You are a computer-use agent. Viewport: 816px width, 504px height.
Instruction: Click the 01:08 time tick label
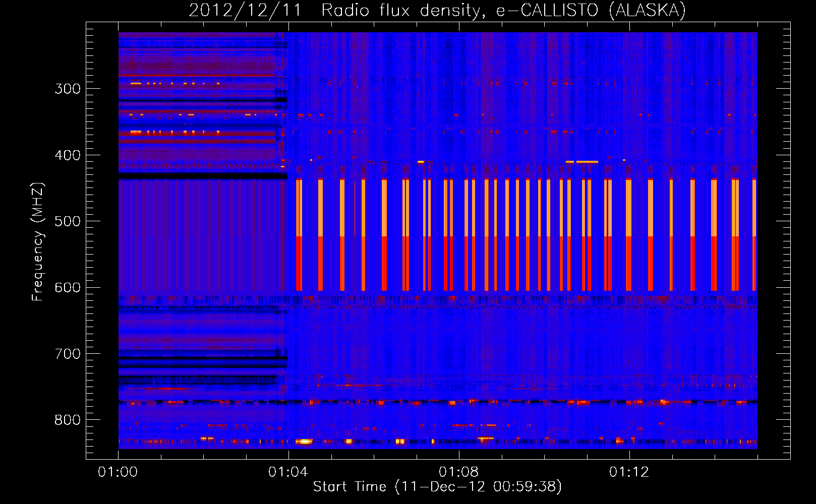(459, 472)
